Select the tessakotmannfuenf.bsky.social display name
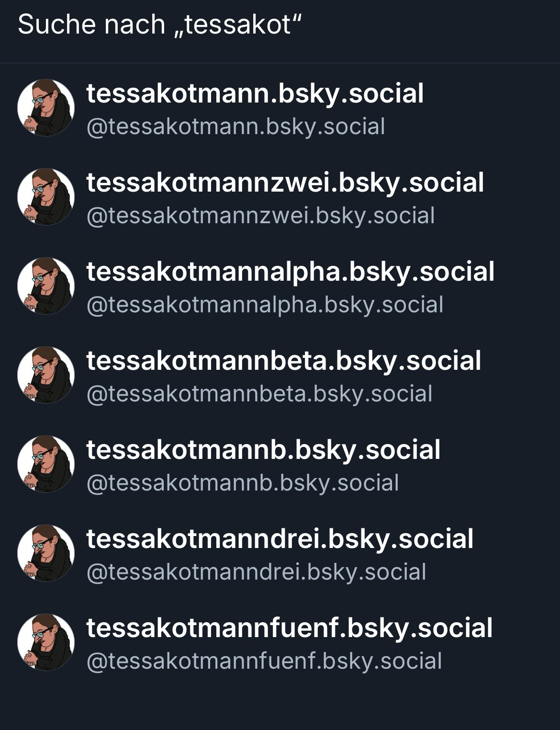Viewport: 560px width, 730px height. (289, 628)
